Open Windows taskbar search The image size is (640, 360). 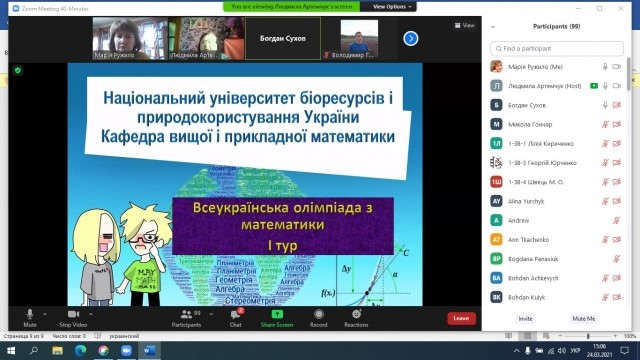coord(34,351)
